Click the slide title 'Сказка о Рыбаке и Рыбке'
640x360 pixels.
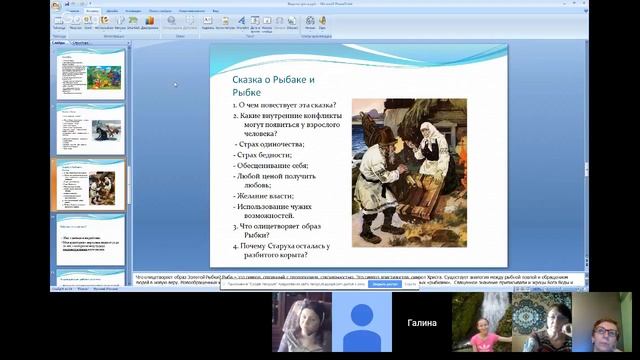[x=273, y=86]
